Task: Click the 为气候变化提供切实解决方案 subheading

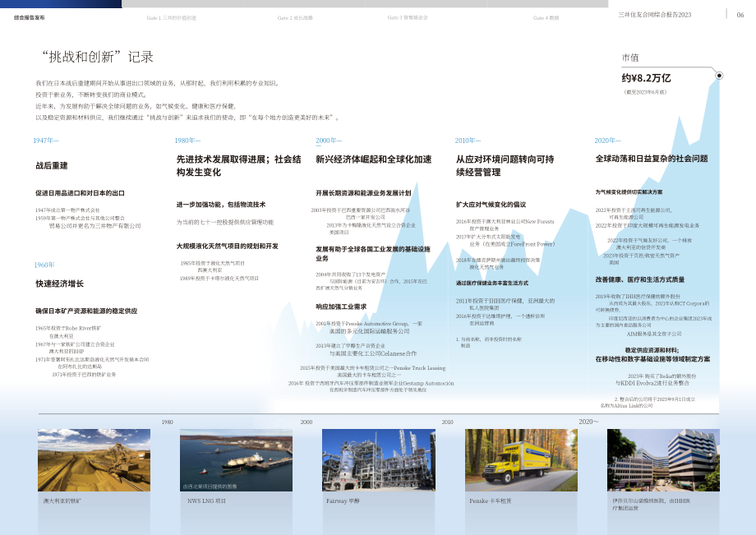Action: pos(629,192)
